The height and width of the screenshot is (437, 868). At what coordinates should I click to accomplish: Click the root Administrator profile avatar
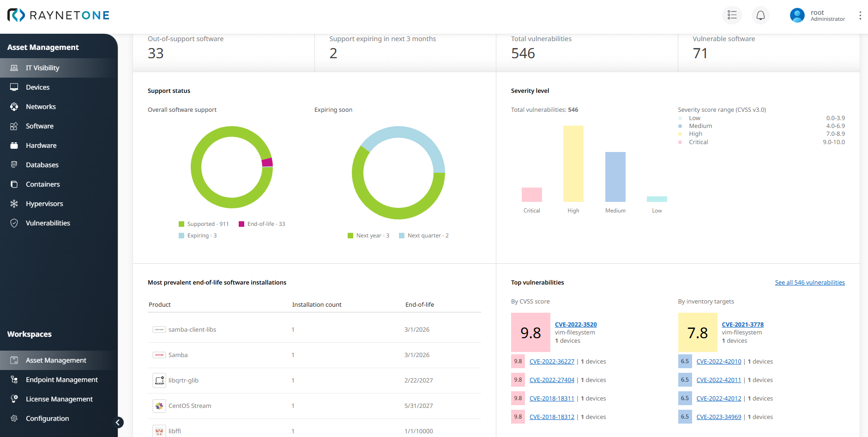click(x=797, y=15)
